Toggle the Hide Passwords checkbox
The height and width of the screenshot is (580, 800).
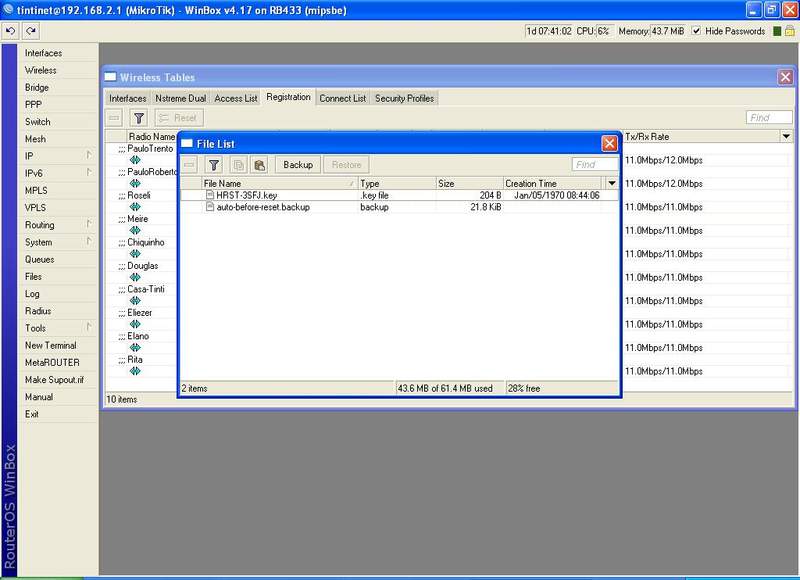(x=696, y=31)
